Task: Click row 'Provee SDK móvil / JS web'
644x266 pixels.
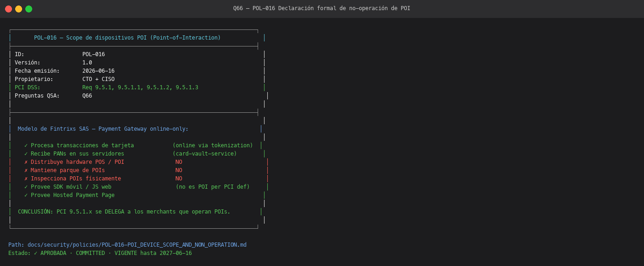Action: pos(68,187)
